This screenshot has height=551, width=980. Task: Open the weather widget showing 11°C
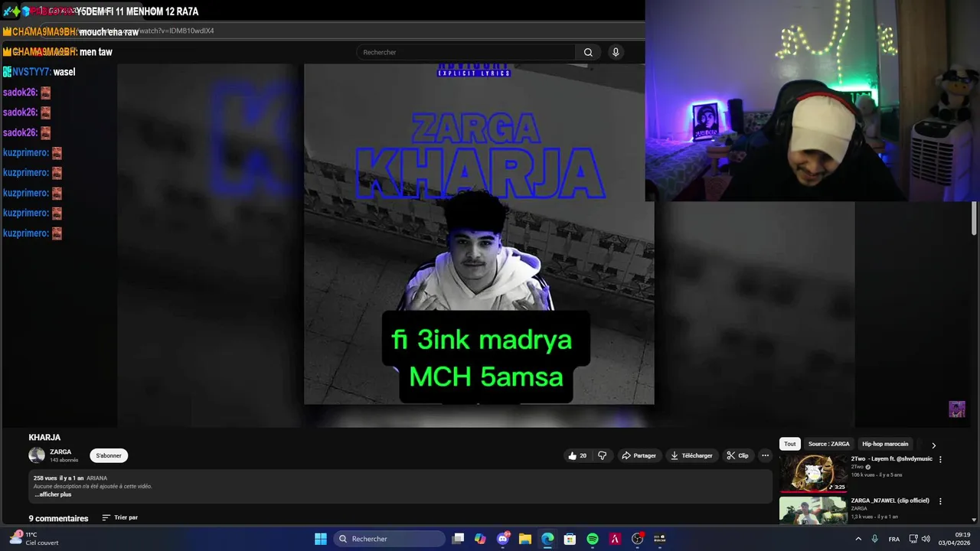[x=34, y=539]
